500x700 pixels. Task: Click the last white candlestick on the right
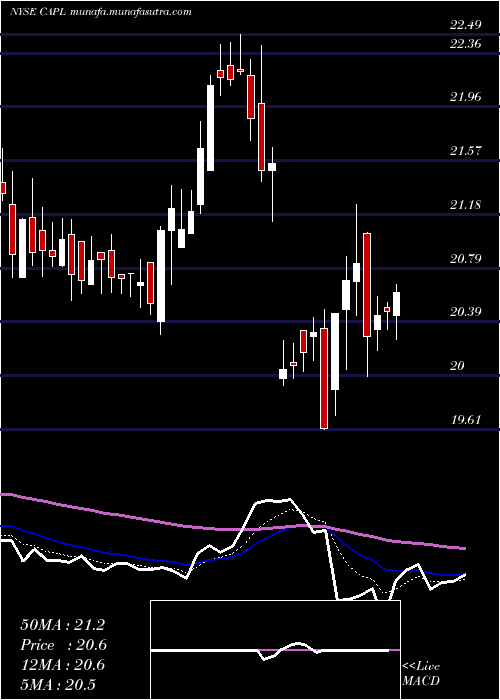pyautogui.click(x=396, y=304)
